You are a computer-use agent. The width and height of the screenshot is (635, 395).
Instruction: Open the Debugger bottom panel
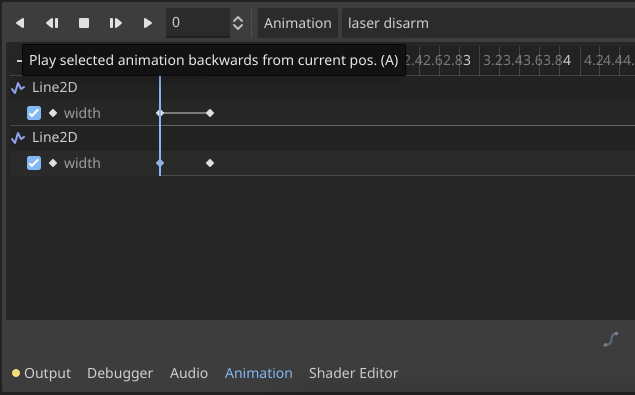pyautogui.click(x=120, y=373)
